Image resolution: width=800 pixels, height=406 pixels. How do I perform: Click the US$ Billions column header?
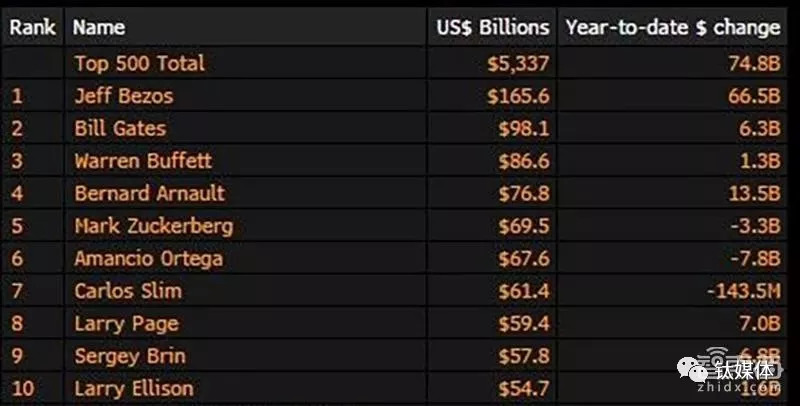[x=492, y=28]
